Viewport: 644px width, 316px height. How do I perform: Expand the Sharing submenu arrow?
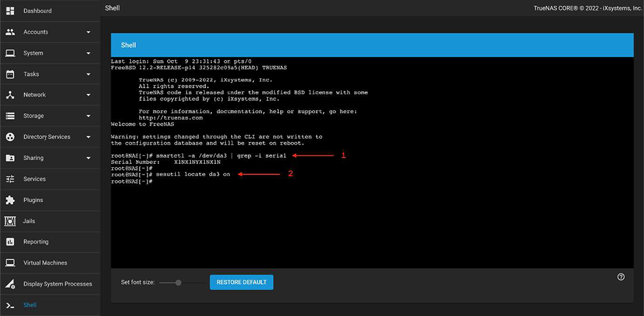tap(88, 158)
